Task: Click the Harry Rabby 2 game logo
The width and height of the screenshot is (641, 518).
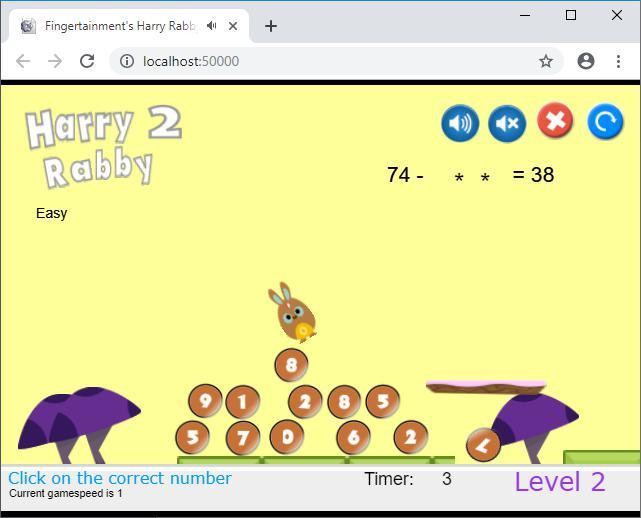Action: pos(104,146)
